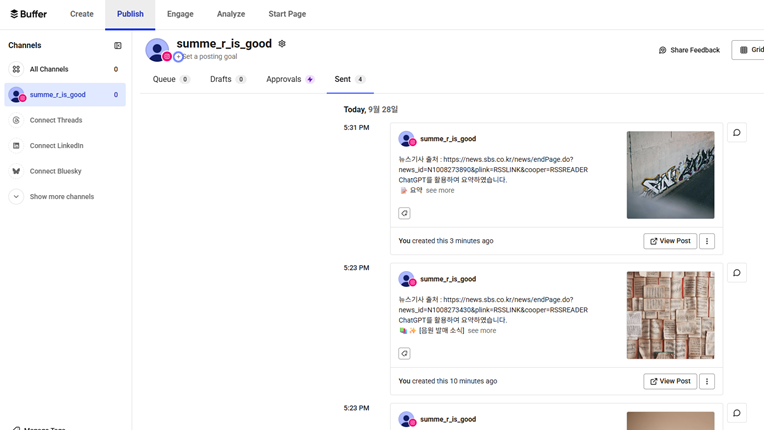The width and height of the screenshot is (764, 430).
Task: Click the avatar on the third post
Action: 407,419
